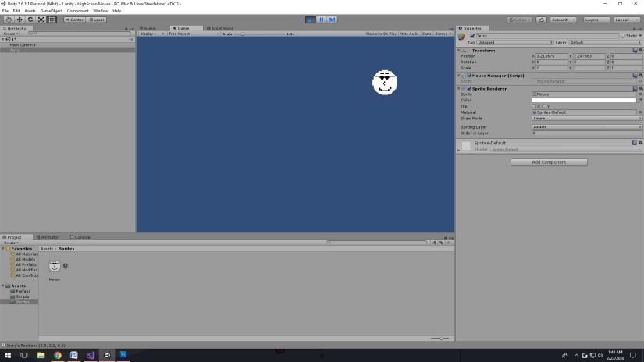Open the Tag dropdown showing Untagged
The image size is (644, 362).
[x=514, y=42]
